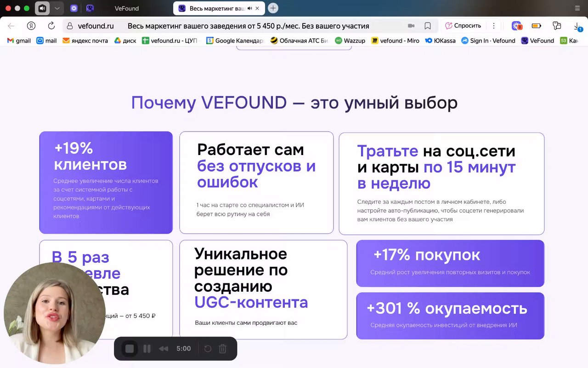Open the яндекс почта bookmark
The image size is (588, 368).
tap(85, 40)
